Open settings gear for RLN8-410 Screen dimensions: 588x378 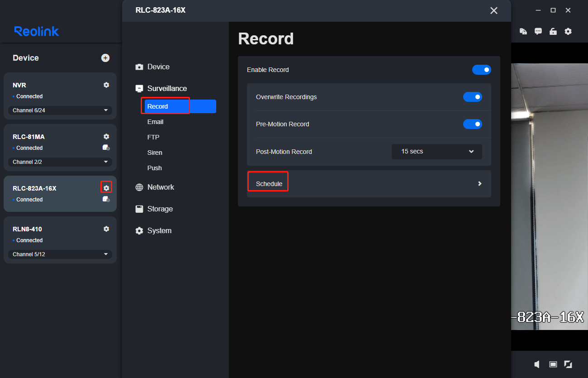coord(106,229)
